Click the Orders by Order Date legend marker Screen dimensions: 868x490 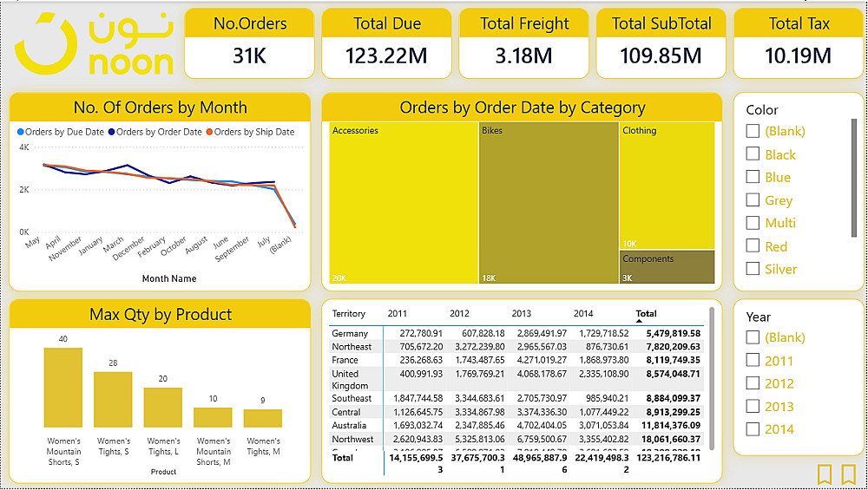[111, 133]
